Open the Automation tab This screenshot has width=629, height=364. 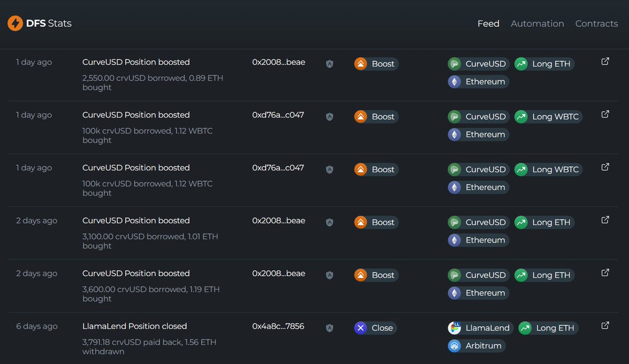537,24
